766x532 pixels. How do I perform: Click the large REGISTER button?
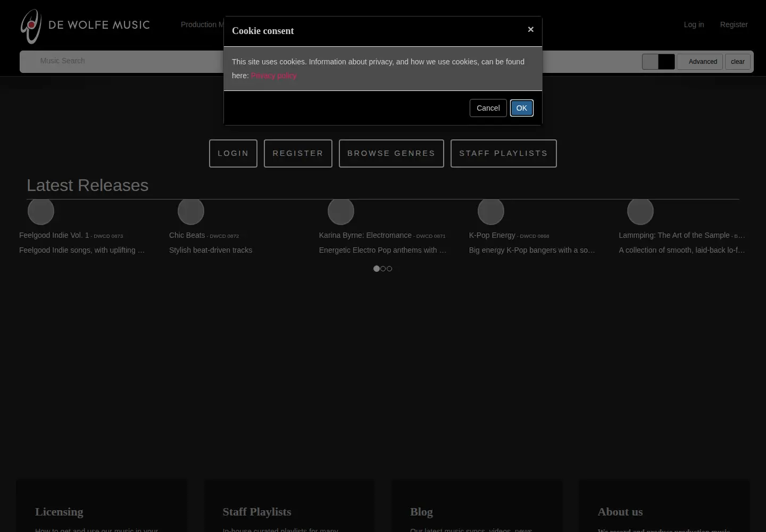pos(298,153)
